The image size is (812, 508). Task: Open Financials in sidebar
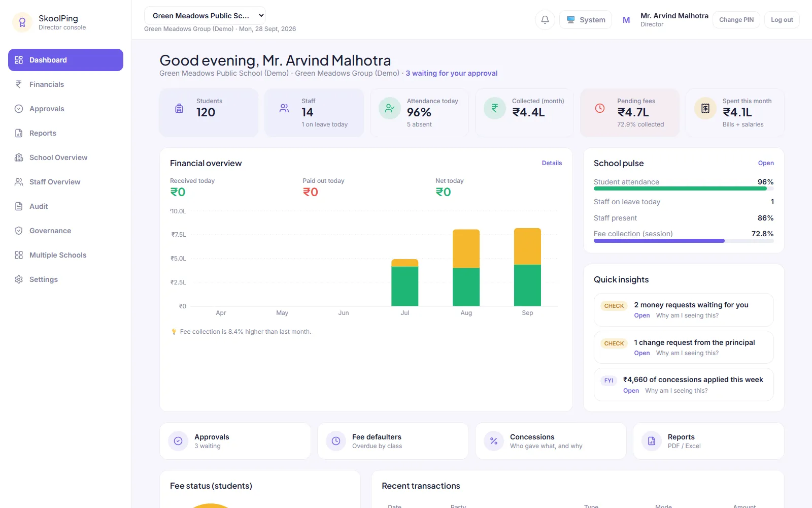tap(65, 84)
